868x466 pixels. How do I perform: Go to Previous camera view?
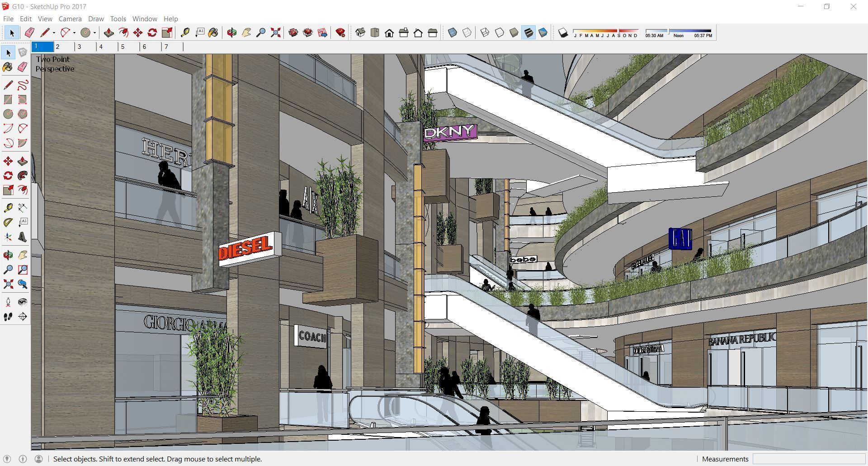tap(23, 284)
